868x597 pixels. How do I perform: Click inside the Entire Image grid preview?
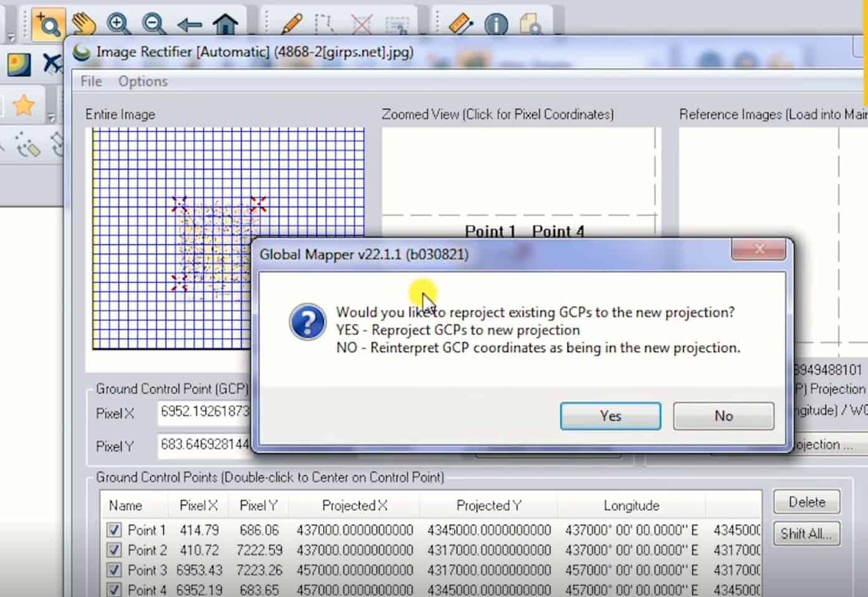[x=229, y=239]
